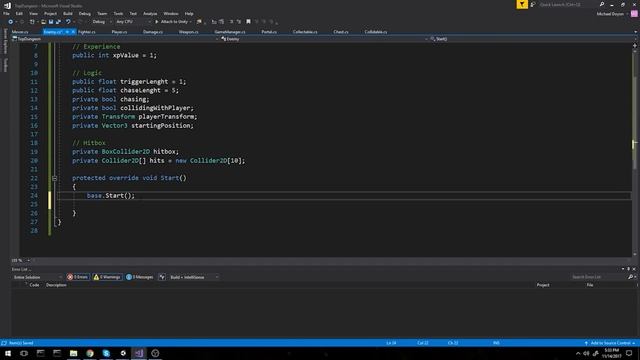Open the File menu
The image size is (640, 360).
[x=6, y=13]
